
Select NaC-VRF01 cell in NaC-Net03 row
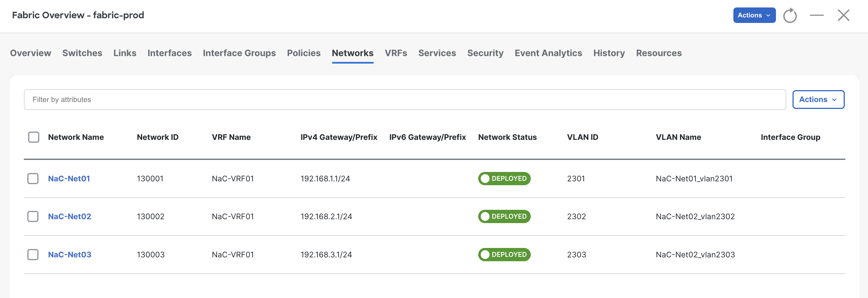click(233, 255)
